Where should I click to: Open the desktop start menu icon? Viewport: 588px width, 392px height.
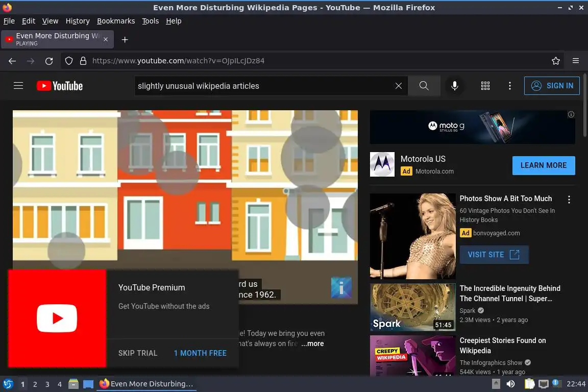coord(8,384)
